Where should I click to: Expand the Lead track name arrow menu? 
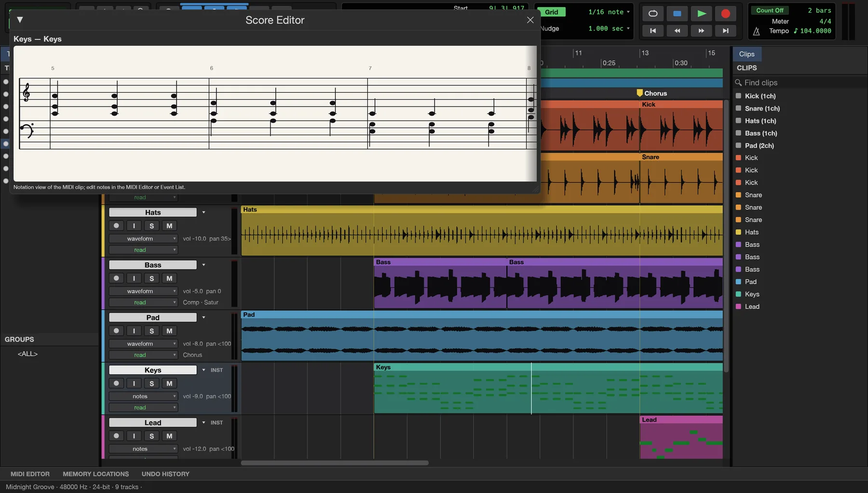coord(203,423)
